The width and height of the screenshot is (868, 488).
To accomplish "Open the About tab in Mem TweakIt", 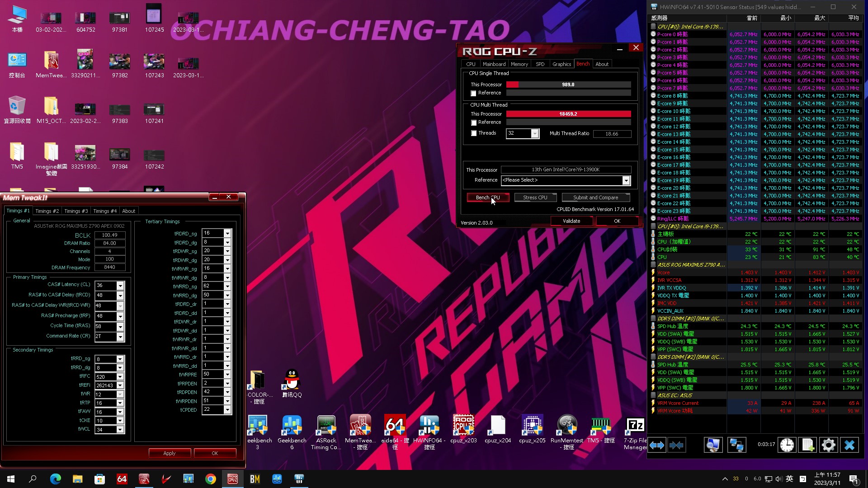I will pyautogui.click(x=128, y=211).
